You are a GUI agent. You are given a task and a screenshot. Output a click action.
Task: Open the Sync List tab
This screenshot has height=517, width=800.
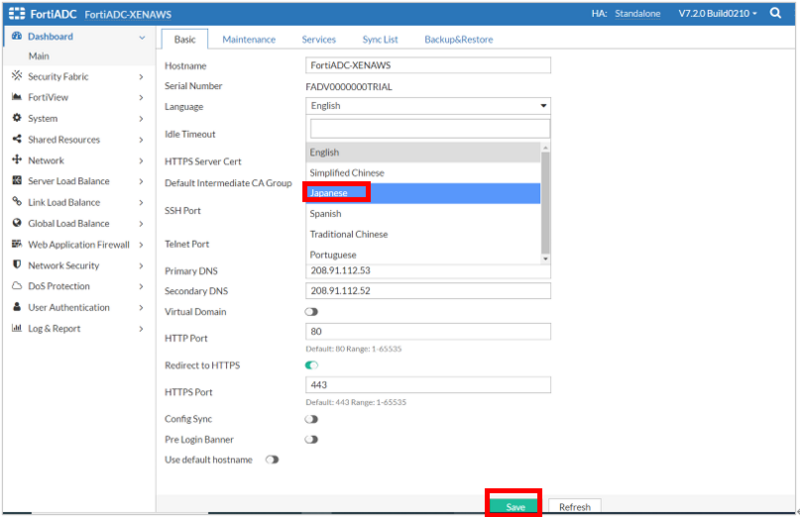pos(380,39)
